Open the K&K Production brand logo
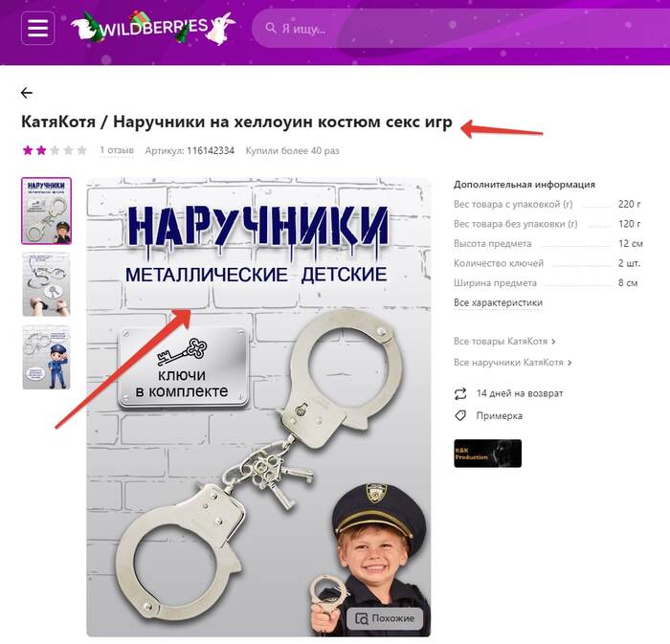 [x=487, y=454]
